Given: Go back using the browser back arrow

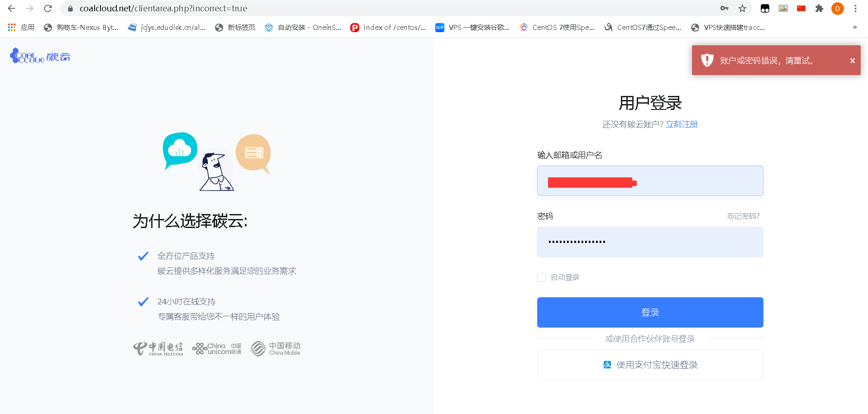Looking at the screenshot, I should pyautogui.click(x=12, y=9).
